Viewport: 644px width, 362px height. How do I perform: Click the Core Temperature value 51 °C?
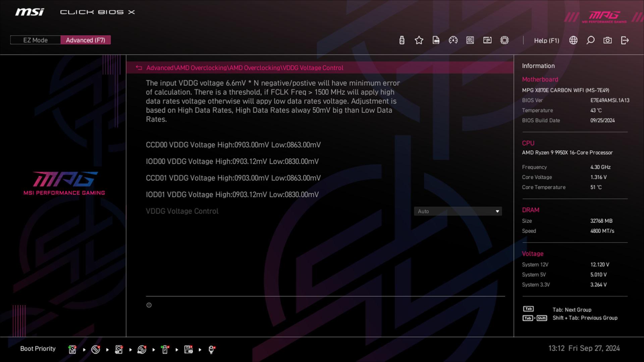(596, 187)
